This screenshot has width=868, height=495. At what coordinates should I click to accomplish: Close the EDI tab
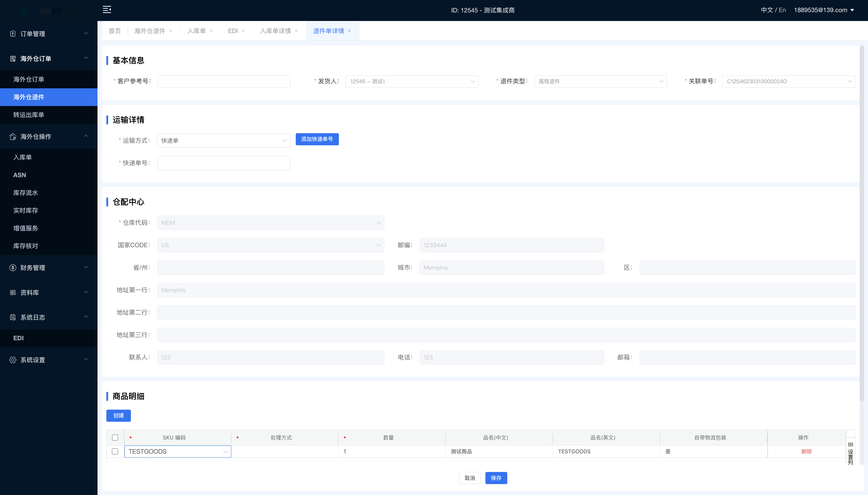click(x=243, y=31)
